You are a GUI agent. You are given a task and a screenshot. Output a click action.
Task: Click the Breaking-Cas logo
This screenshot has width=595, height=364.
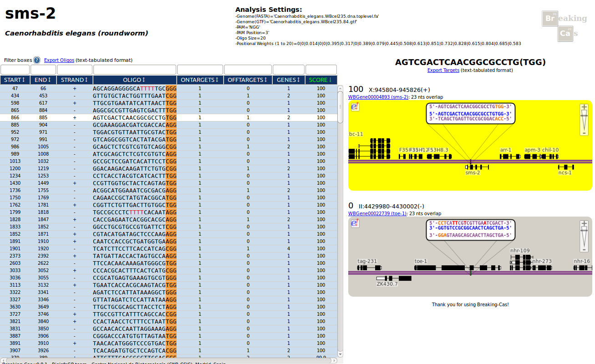point(564,25)
